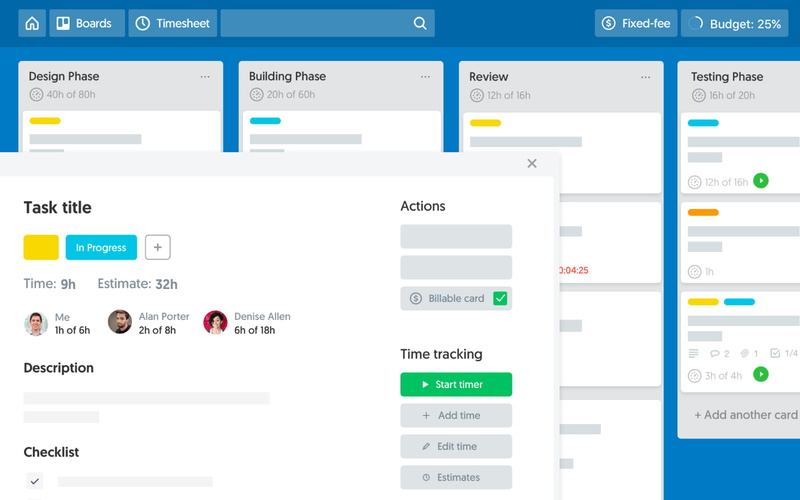Click the Building Phase 20h of 60h clock icon
Viewport: 800px width, 500px height.
(x=257, y=94)
